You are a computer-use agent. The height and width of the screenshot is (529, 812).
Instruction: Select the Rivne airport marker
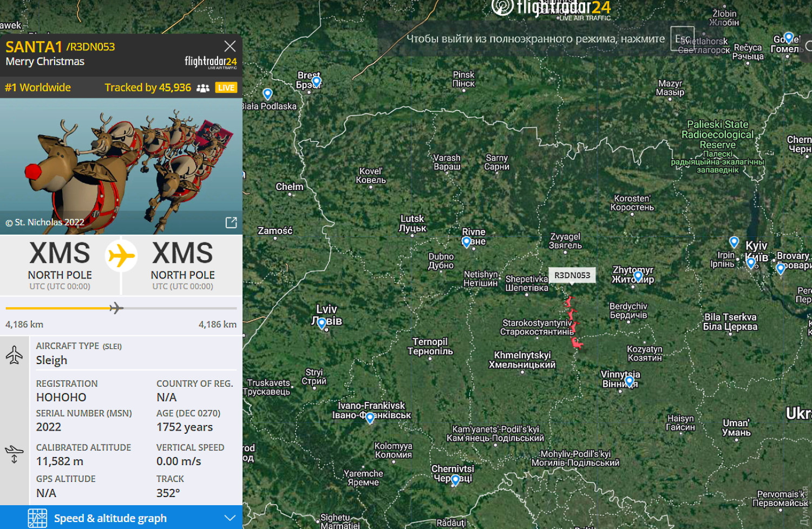(466, 242)
